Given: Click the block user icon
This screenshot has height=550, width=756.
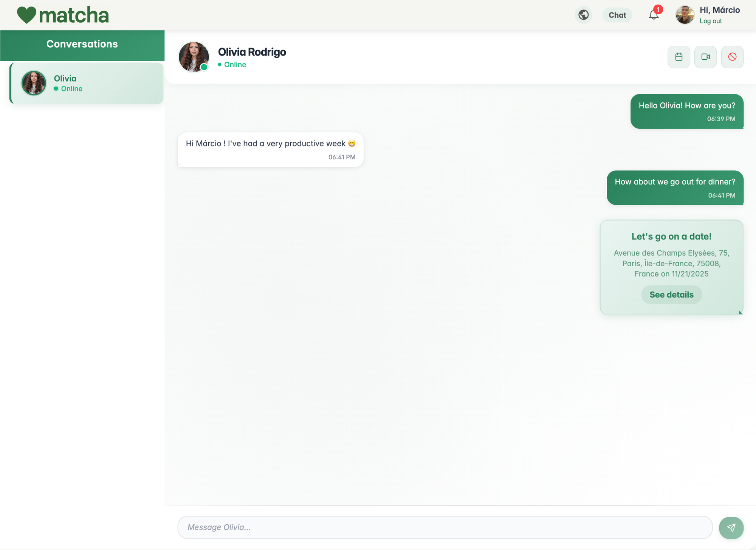Looking at the screenshot, I should pos(732,57).
